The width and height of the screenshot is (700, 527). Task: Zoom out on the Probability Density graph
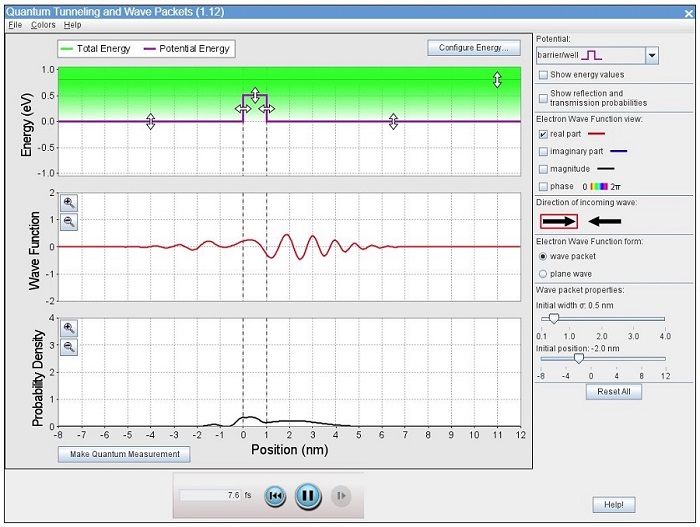(x=69, y=347)
